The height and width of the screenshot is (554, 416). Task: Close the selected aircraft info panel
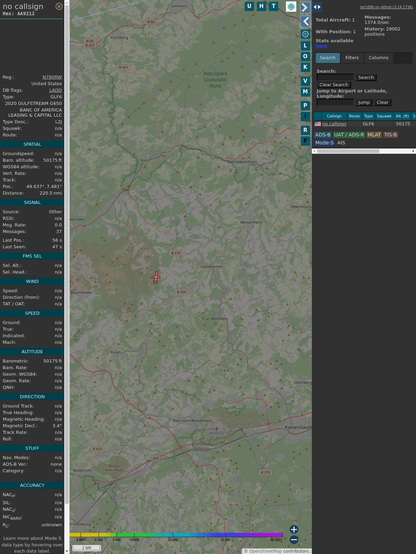[59, 6]
